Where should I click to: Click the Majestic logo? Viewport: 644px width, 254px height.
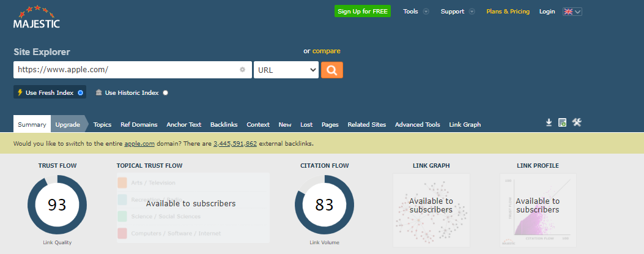pos(37,17)
